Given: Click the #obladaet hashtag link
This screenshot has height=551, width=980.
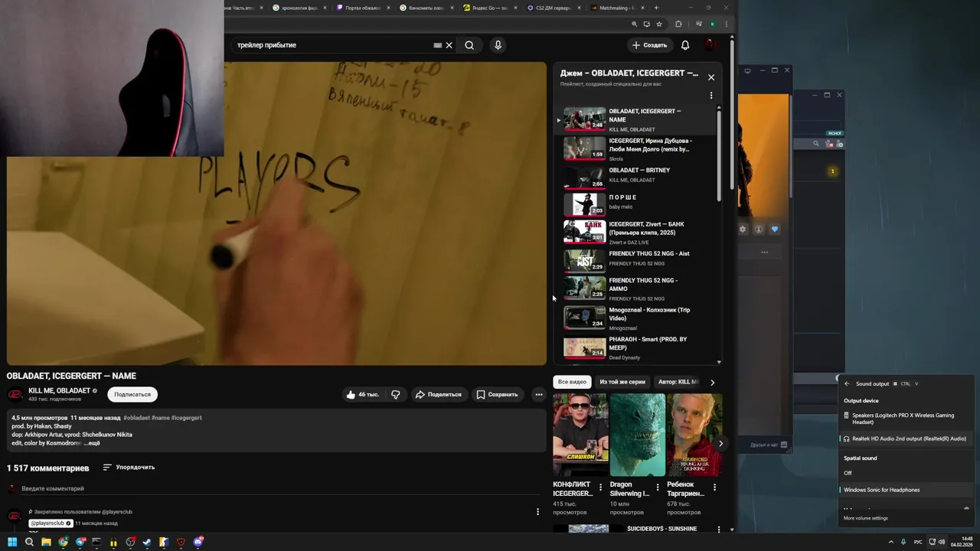Looking at the screenshot, I should [136, 418].
